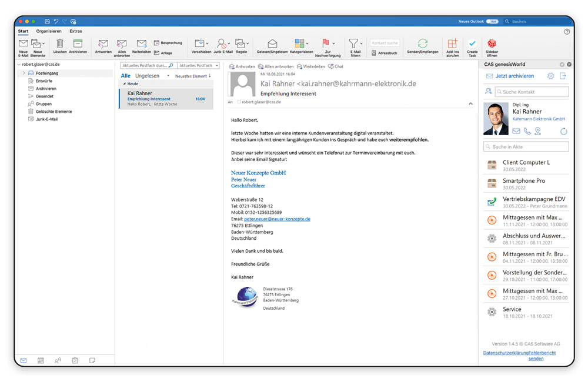588x382 pixels.
Task: Select the Gelöschte Elemente folder
Action: pyautogui.click(x=54, y=111)
